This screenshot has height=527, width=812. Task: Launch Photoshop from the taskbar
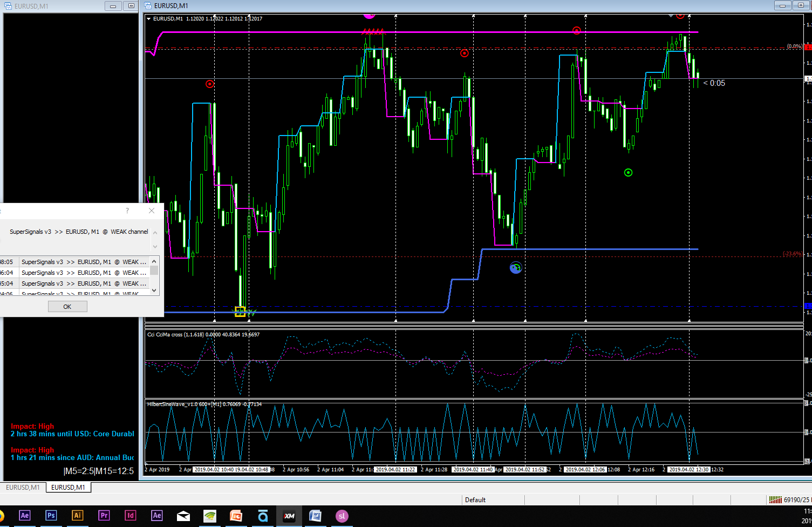(x=51, y=516)
